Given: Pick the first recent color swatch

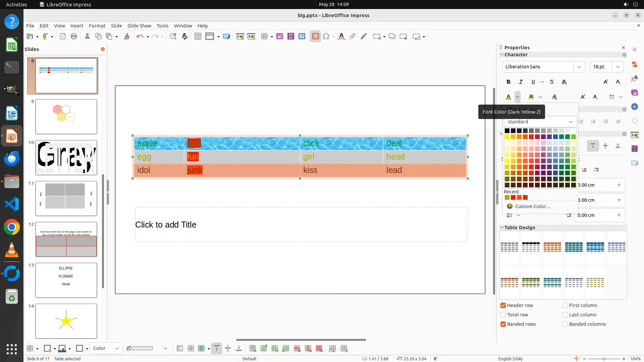Looking at the screenshot, I should pos(507,198).
